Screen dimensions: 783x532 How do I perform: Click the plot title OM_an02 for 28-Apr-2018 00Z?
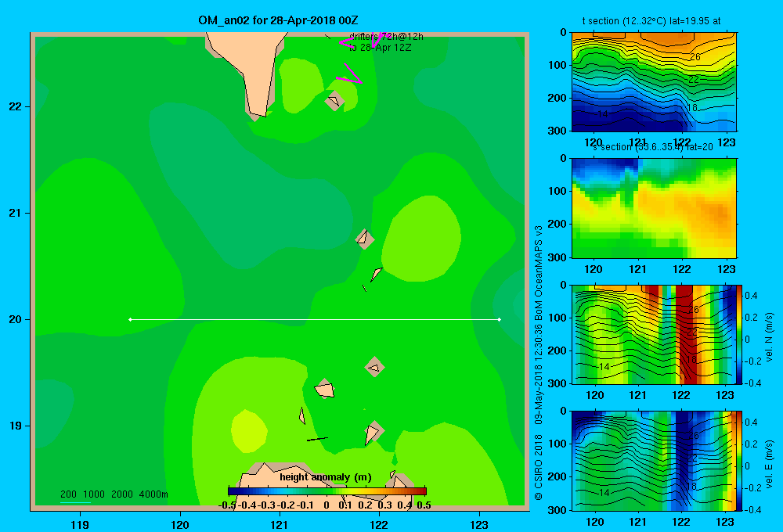[278, 20]
